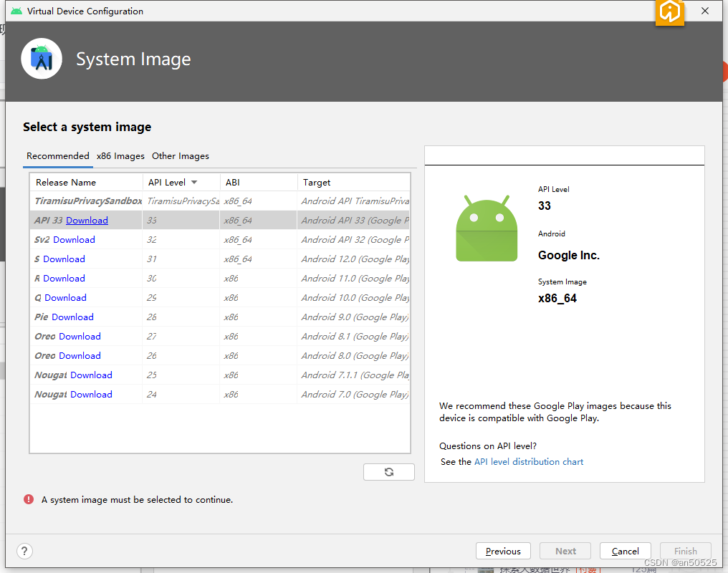Download the Sv2 API 32 system image
Screen dimensions: 728x573
point(74,239)
